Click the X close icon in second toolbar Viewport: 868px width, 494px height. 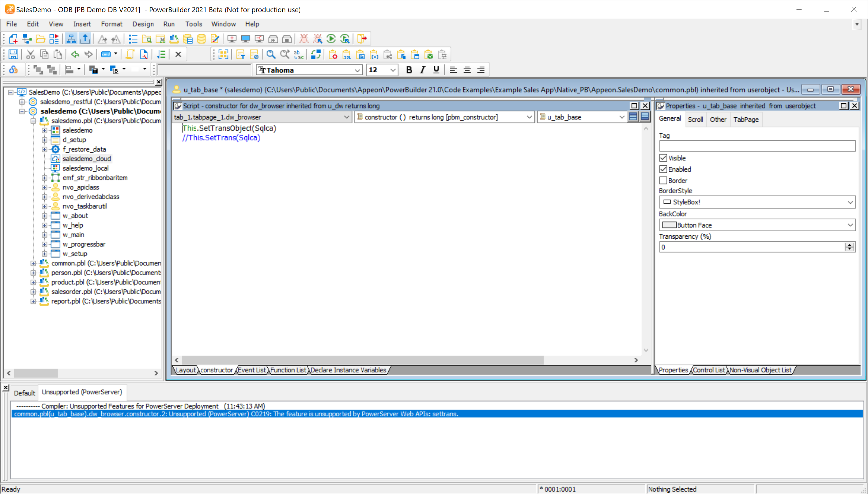pyautogui.click(x=178, y=54)
